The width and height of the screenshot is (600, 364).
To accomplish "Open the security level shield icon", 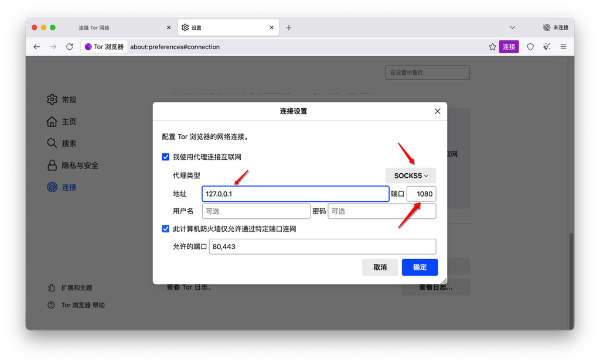I will pos(530,47).
